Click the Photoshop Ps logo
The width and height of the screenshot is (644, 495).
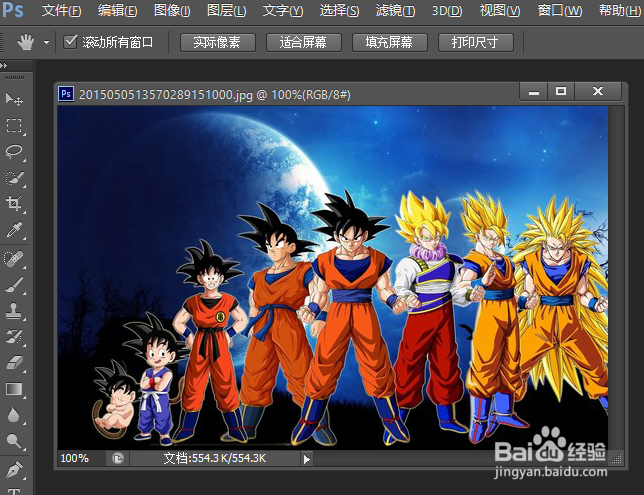(12, 10)
